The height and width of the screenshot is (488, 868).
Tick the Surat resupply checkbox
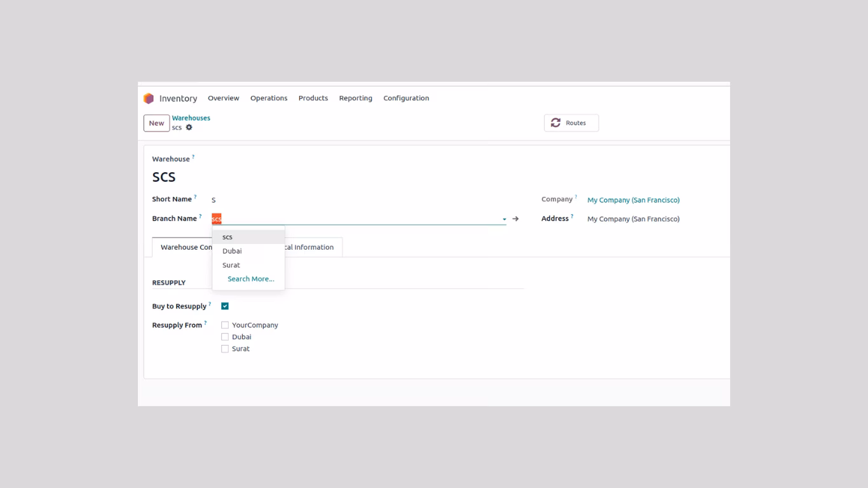[225, 349]
